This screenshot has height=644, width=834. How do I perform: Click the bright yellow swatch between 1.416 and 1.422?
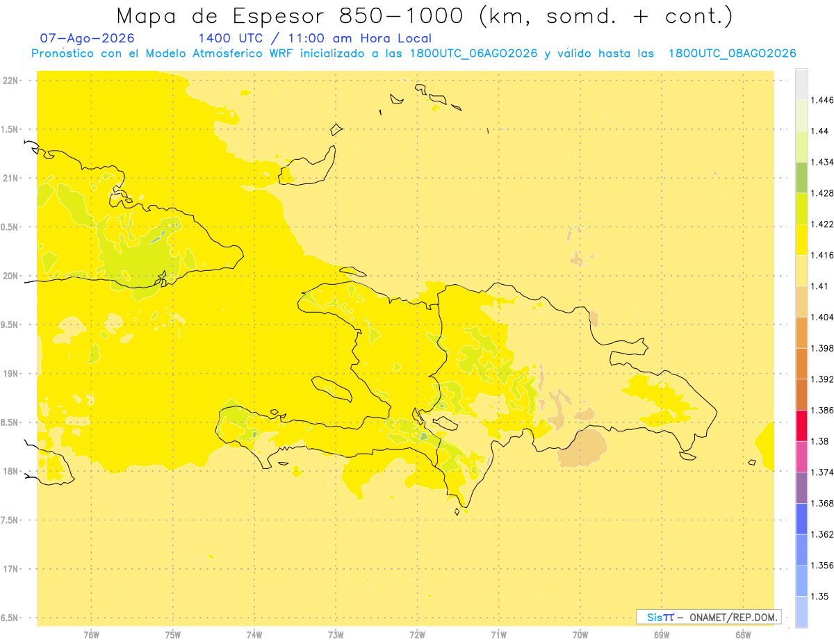pyautogui.click(x=801, y=240)
